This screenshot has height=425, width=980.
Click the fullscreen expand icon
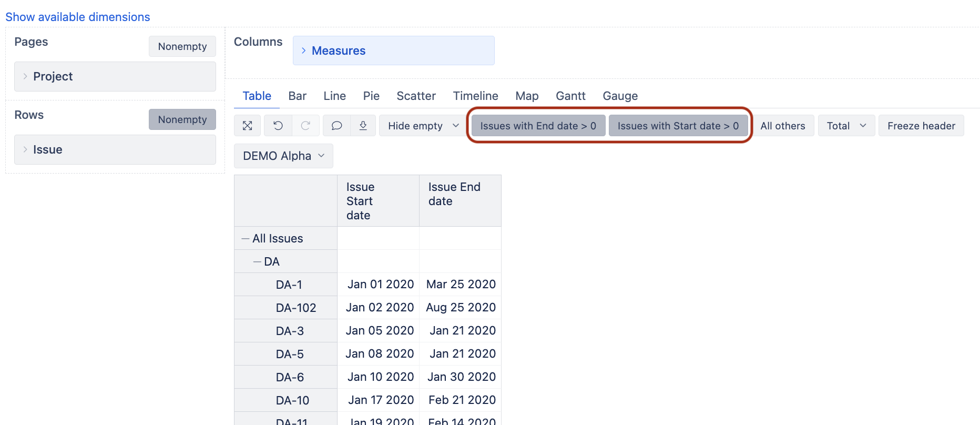coord(247,126)
